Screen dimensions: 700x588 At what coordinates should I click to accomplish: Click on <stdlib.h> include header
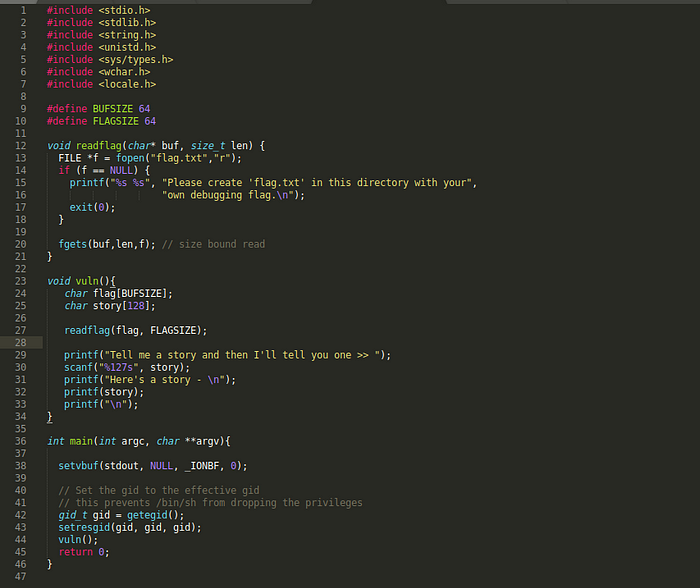(x=127, y=22)
